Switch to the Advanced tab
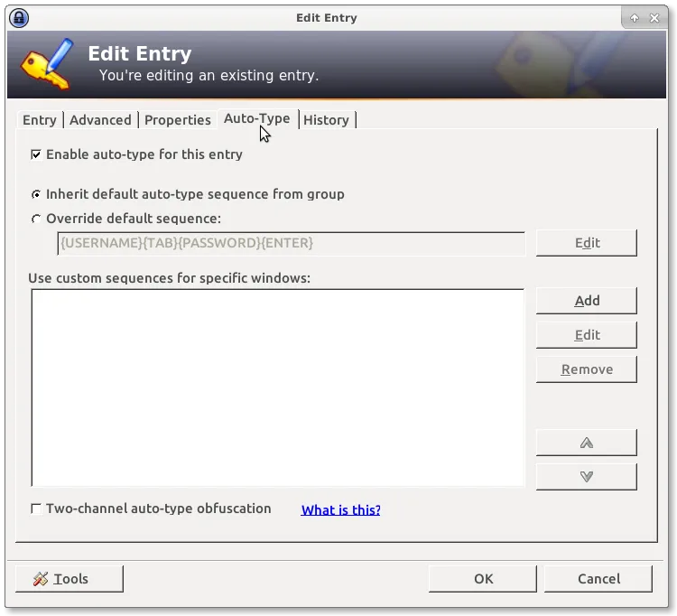The height and width of the screenshot is (616, 677). coord(100,119)
